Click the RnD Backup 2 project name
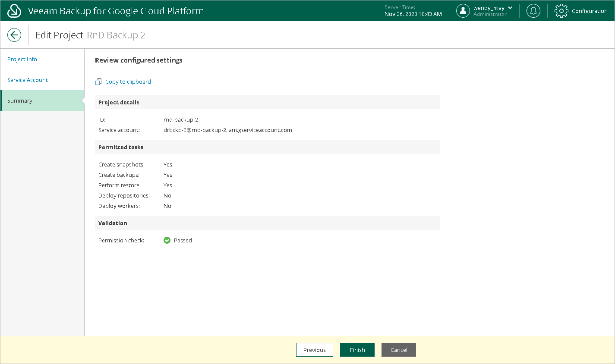 click(116, 35)
